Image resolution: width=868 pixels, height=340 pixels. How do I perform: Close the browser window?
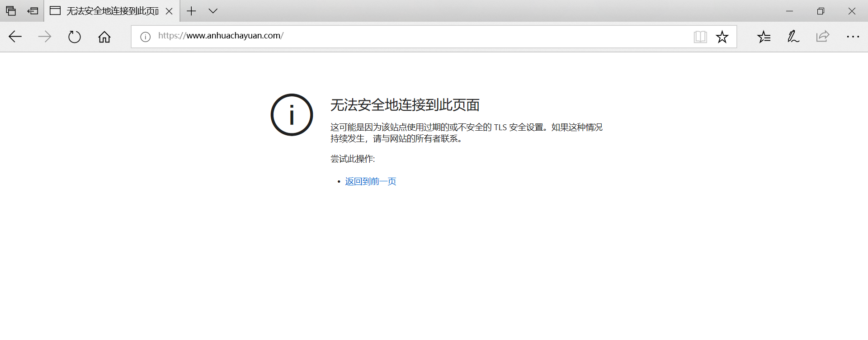pyautogui.click(x=852, y=11)
